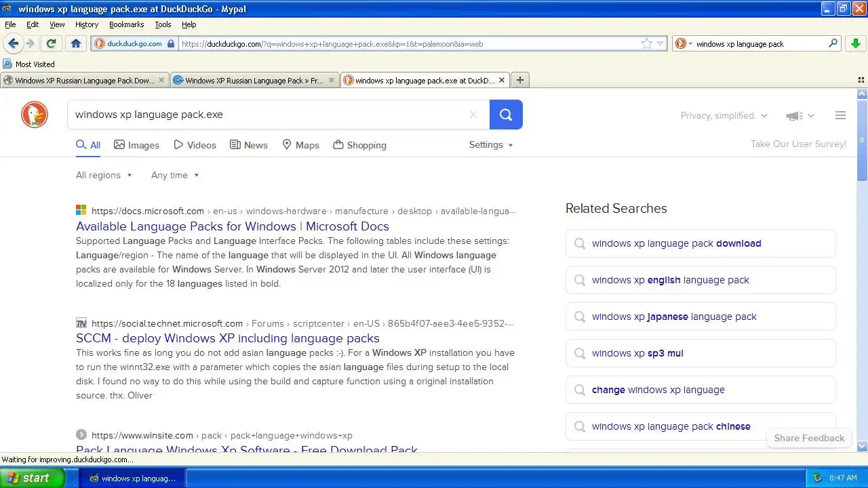Open the Help menu

189,24
